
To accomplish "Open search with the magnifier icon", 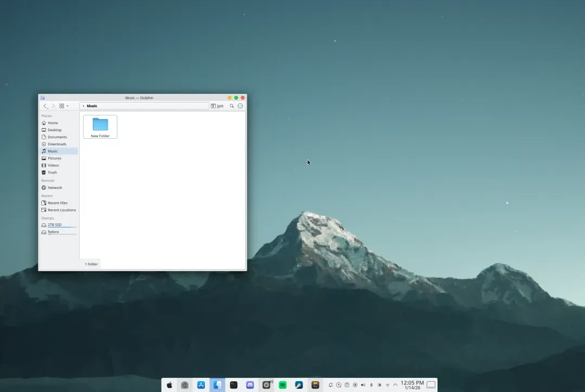I will coord(232,106).
